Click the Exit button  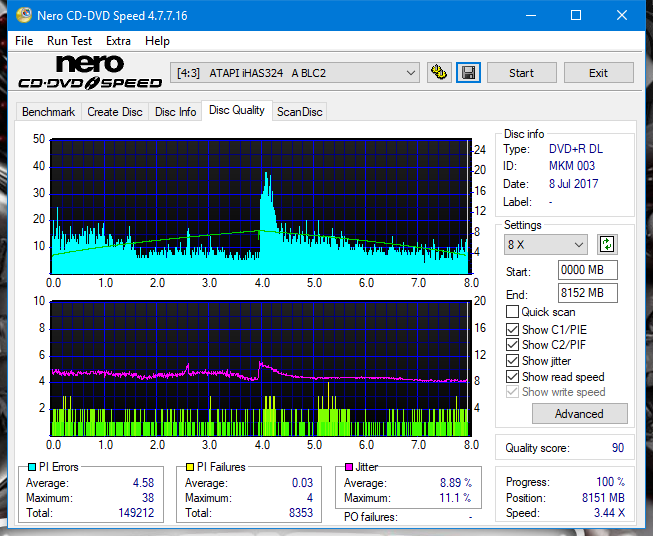pyautogui.click(x=598, y=73)
